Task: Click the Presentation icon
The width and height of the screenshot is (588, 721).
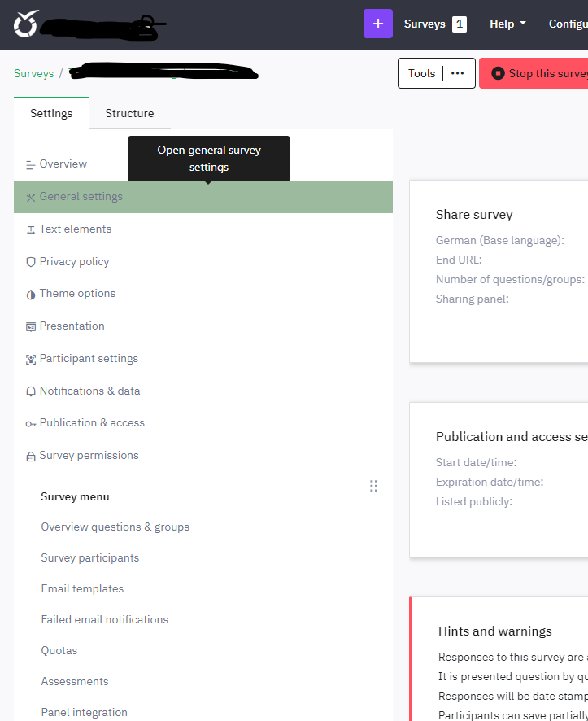Action: [31, 326]
